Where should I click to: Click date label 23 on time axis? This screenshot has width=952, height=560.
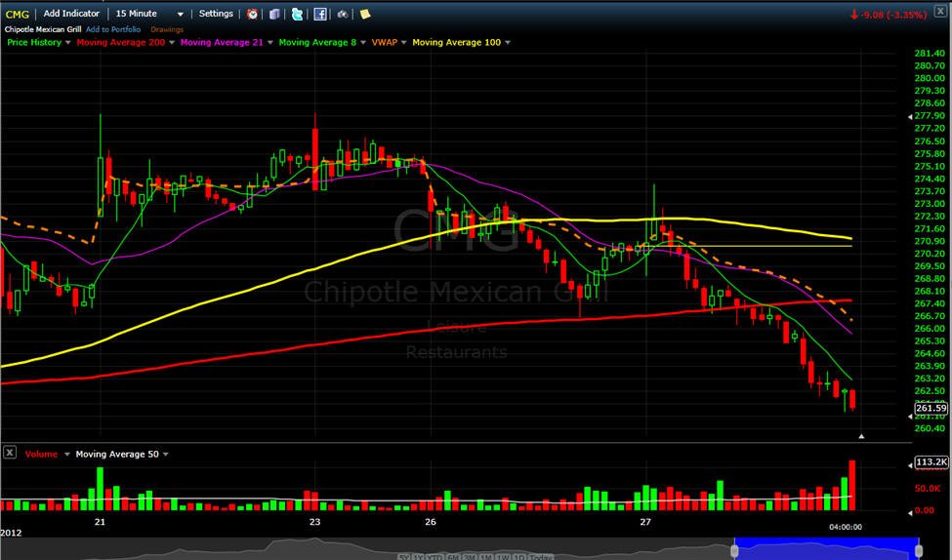click(314, 522)
